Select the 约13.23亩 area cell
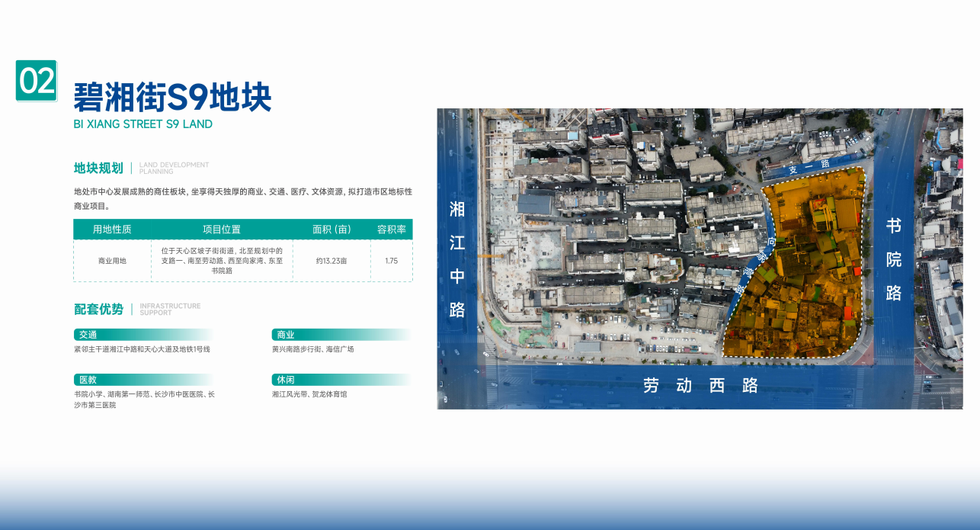This screenshot has height=530, width=980. 331,261
